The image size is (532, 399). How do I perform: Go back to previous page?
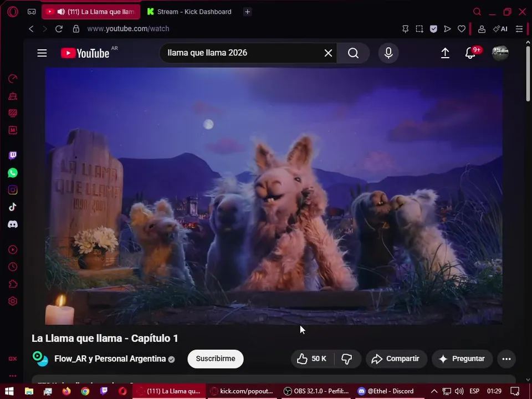pos(31,29)
